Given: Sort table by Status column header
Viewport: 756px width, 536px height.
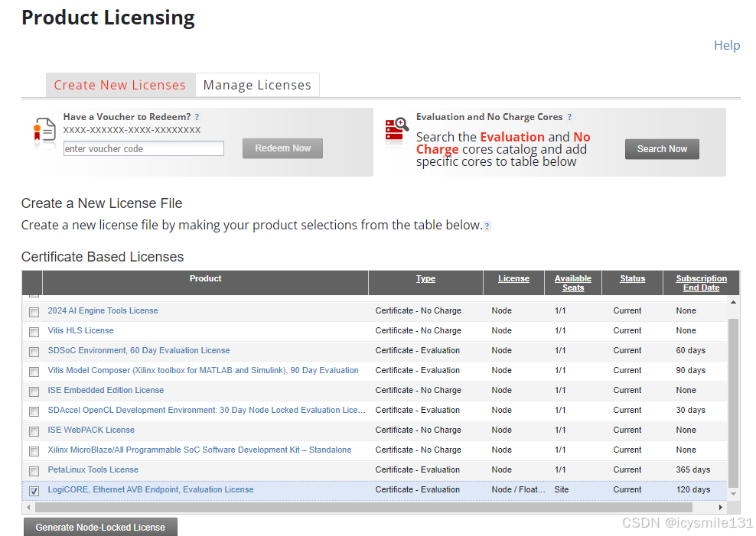Looking at the screenshot, I should tap(633, 278).
